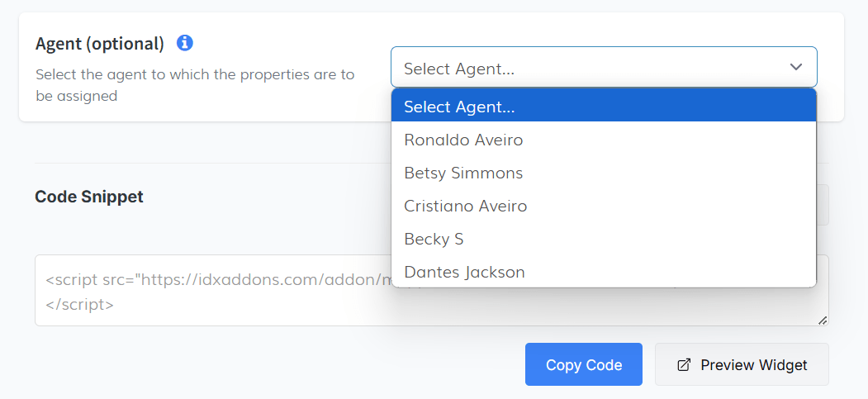Click the partially hidden button beside Code Snippet
868x399 pixels.
tap(823, 205)
